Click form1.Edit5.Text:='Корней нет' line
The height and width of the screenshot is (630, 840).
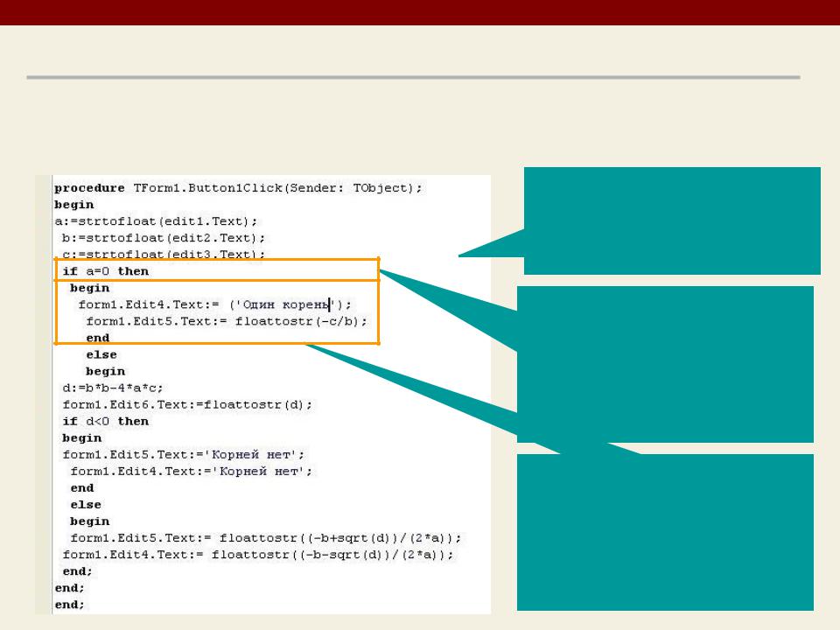coord(183,455)
